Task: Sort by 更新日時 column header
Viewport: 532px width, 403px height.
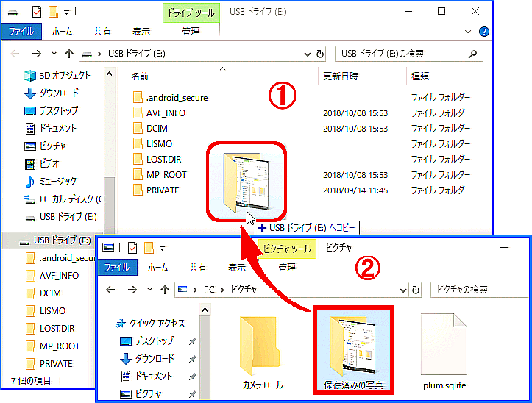Action: (x=341, y=76)
